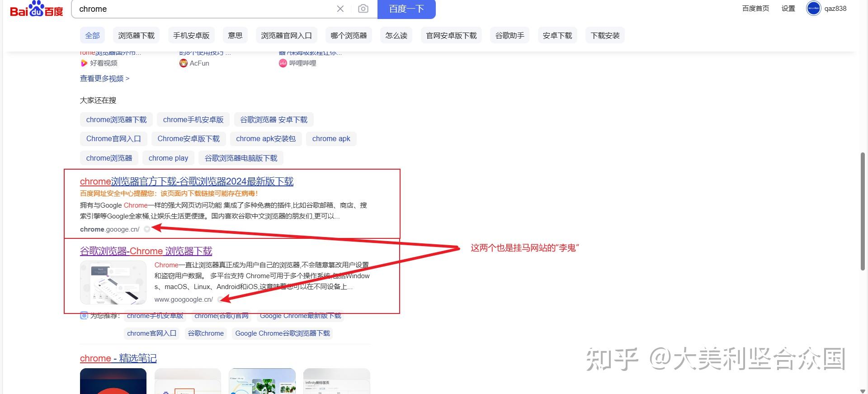Click the chrome.goooge.cn URL text
The width and height of the screenshot is (868, 394).
110,229
